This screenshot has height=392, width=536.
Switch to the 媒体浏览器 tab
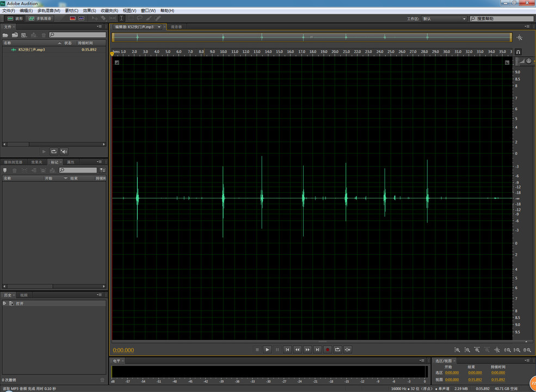point(13,162)
